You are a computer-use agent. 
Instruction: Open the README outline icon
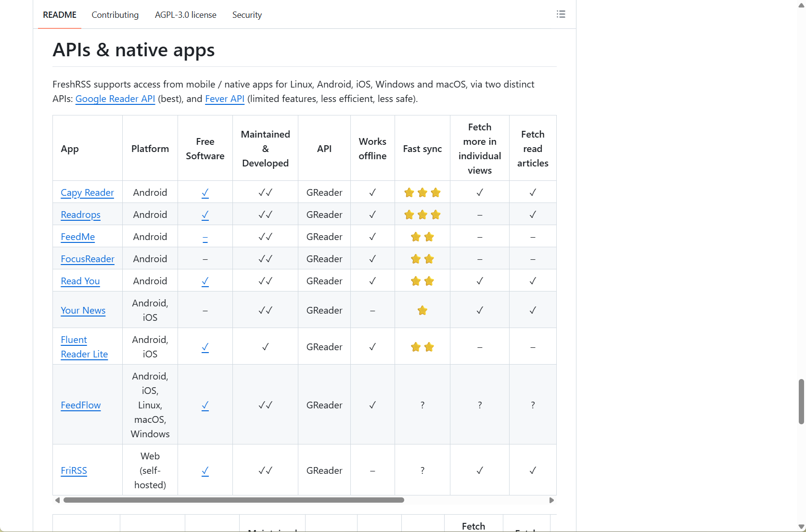[561, 14]
